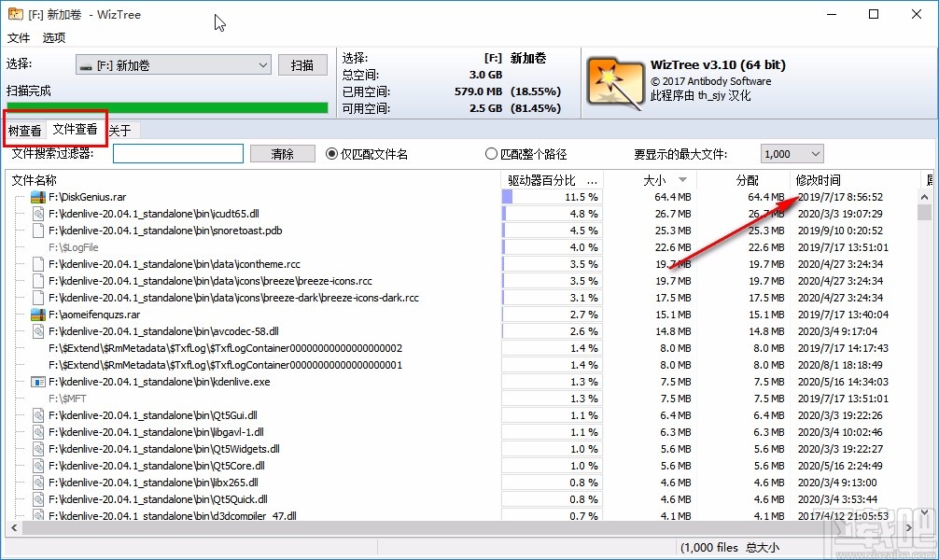Click the WizTree wand logo image

[615, 84]
